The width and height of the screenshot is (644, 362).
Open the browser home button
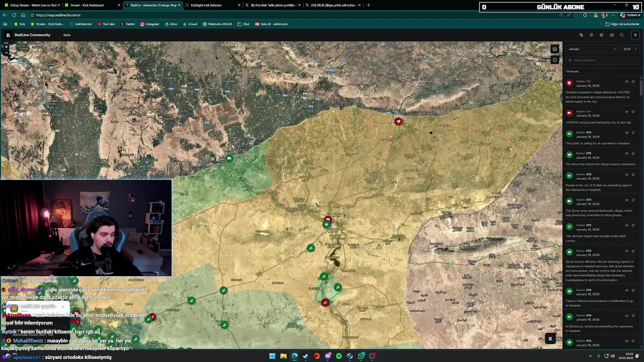[23, 15]
